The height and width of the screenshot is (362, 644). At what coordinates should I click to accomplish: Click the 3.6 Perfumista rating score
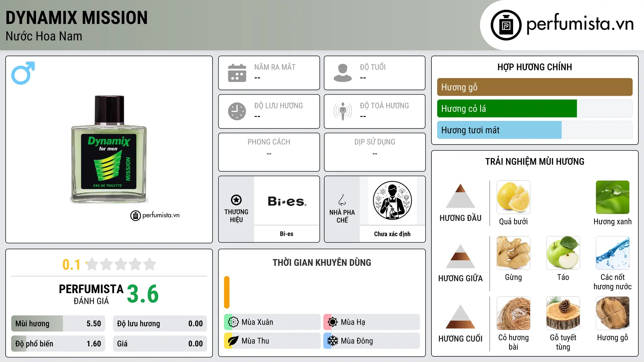coord(143,294)
